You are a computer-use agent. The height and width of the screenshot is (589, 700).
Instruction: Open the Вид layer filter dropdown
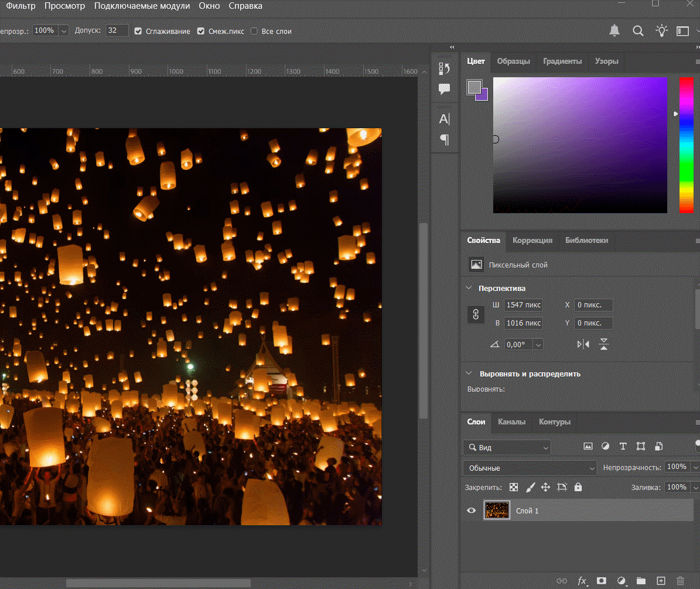(x=507, y=447)
